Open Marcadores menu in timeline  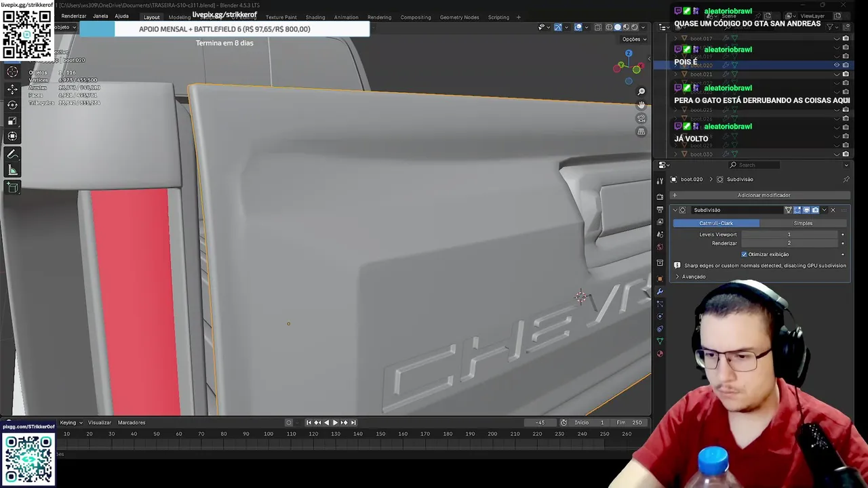(x=132, y=422)
